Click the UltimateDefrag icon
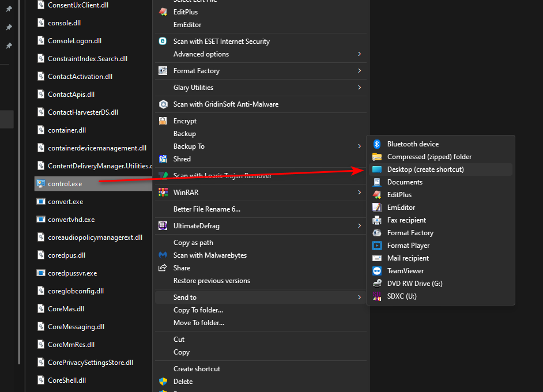543x392 pixels. pos(163,226)
